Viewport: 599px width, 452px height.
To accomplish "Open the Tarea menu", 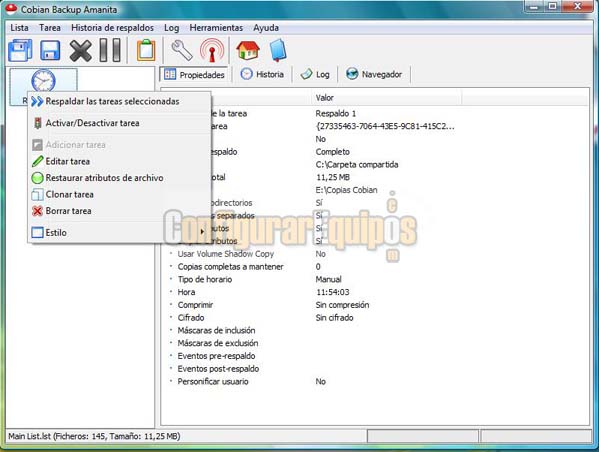I will click(x=50, y=28).
